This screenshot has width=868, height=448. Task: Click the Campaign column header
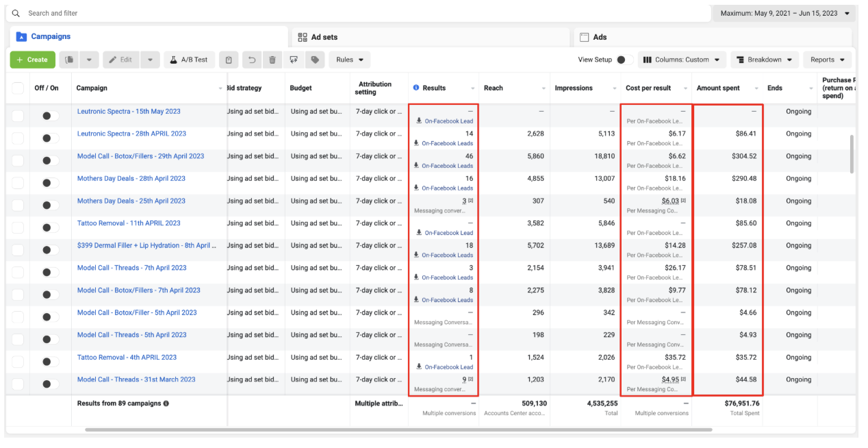[92, 88]
